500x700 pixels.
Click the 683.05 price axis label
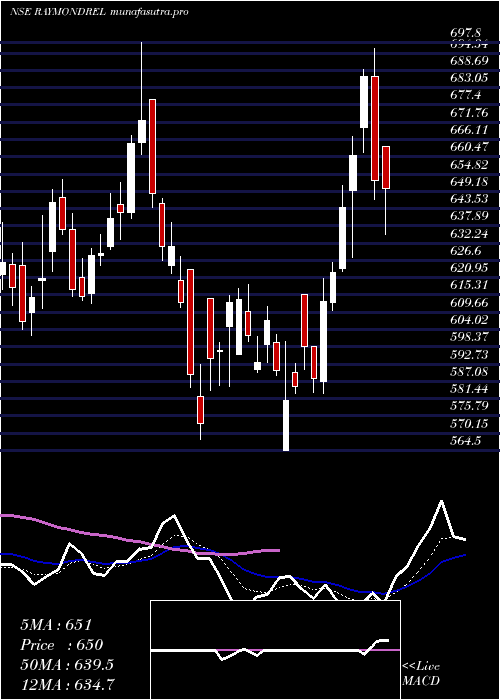468,77
